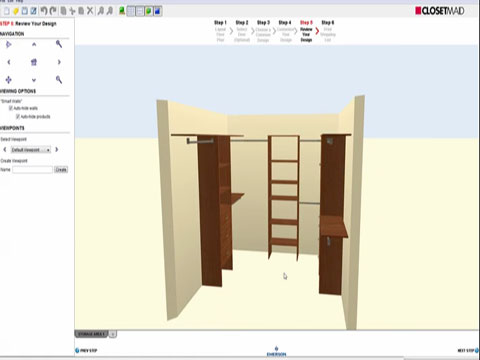Click the Create viewpoint button
This screenshot has width=480, height=360.
click(61, 170)
